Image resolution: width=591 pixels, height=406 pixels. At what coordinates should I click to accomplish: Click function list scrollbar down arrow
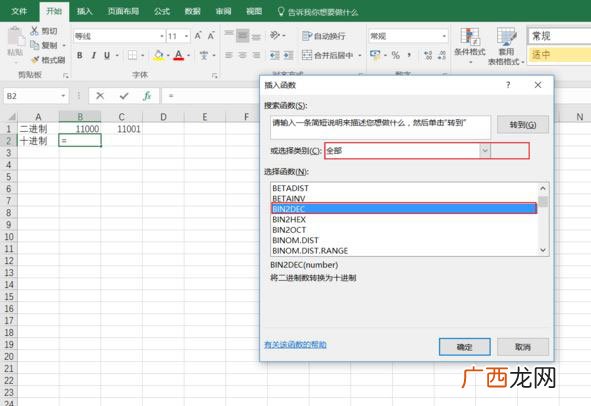[x=543, y=250]
